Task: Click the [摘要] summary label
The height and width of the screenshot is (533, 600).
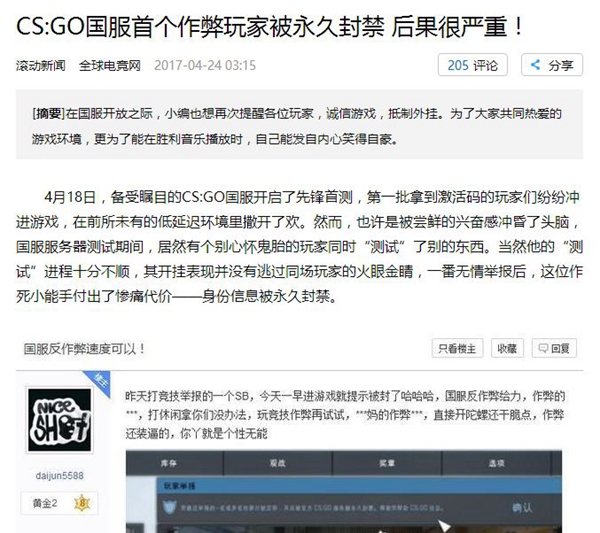Action: pyautogui.click(x=48, y=114)
